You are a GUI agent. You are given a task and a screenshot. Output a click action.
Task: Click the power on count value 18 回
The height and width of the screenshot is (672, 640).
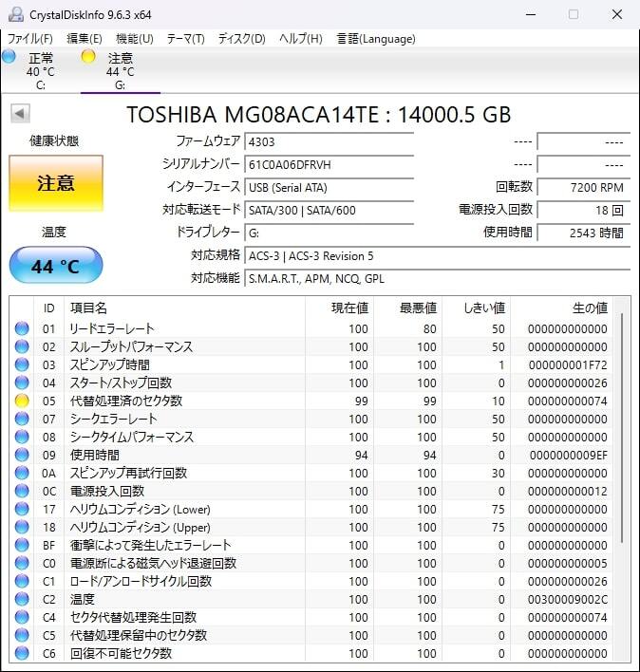point(583,210)
